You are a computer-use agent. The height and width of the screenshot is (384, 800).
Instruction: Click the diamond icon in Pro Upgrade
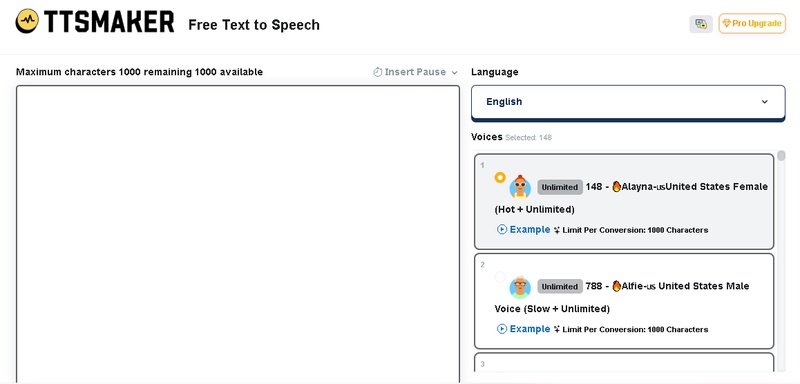tap(727, 23)
